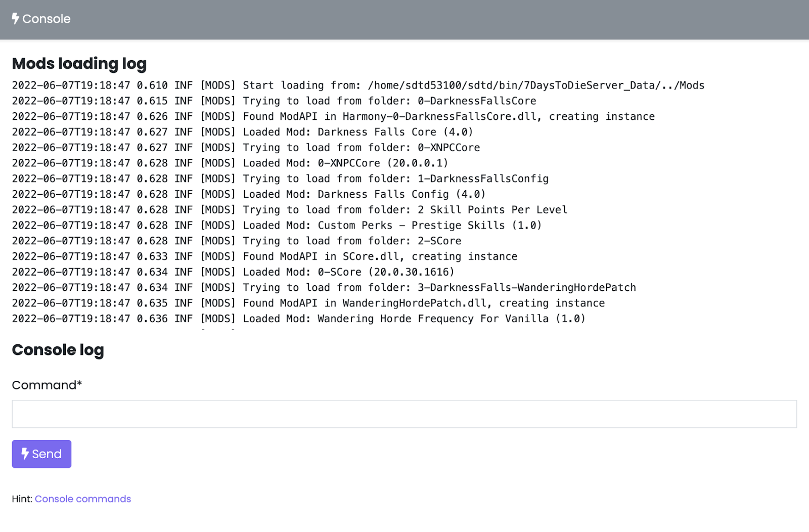The width and height of the screenshot is (809, 532).
Task: Click the Command* field label
Action: coord(47,385)
